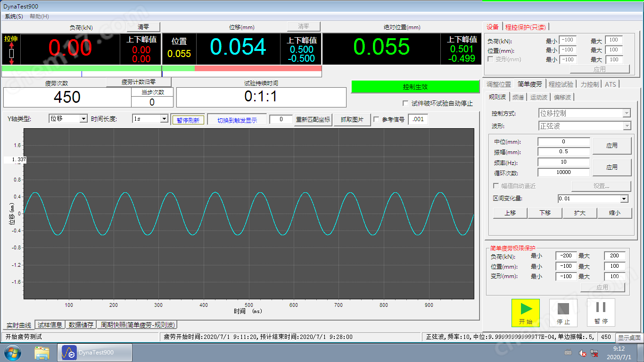Switch to 简单疲劳 tab
Screen dimensions: 644x362
[x=529, y=83]
